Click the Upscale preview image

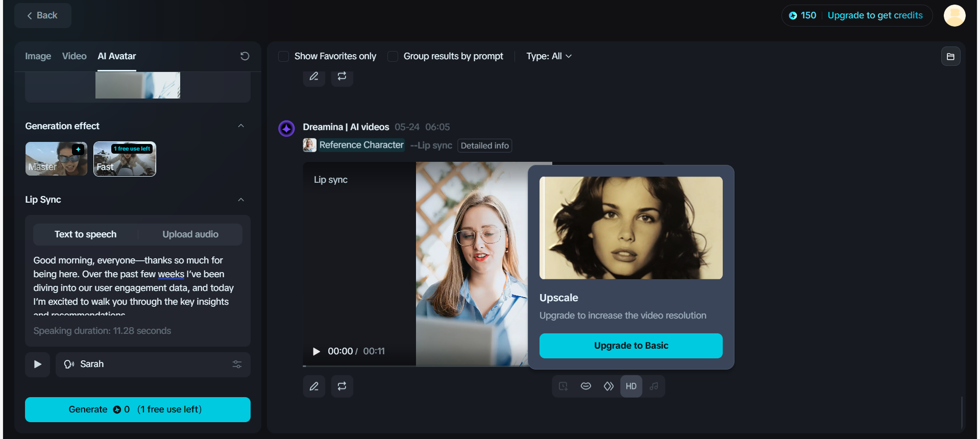click(631, 228)
